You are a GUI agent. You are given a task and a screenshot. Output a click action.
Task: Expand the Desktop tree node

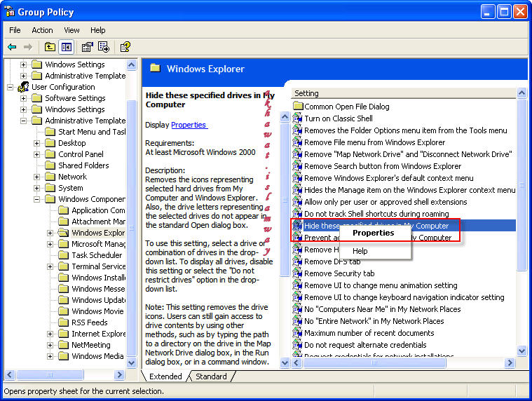pos(36,143)
